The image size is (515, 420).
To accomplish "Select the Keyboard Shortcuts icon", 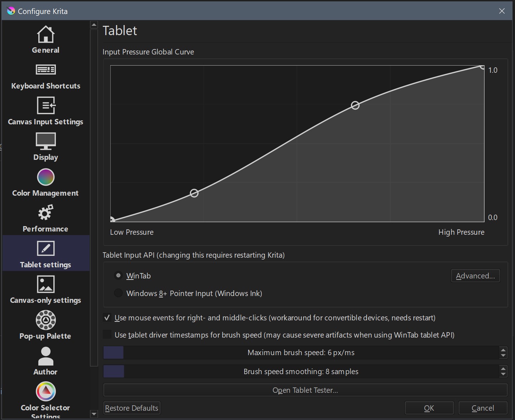I will pyautogui.click(x=45, y=70).
